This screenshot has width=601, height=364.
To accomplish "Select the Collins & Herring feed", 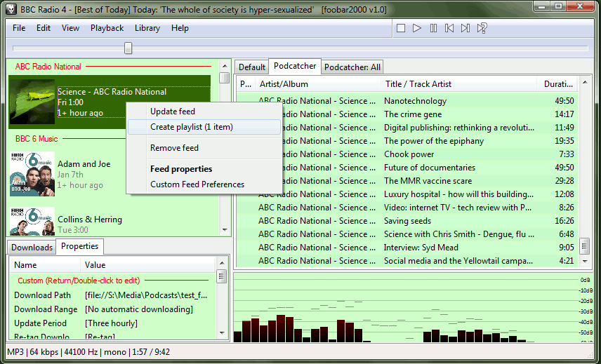I will point(90,220).
